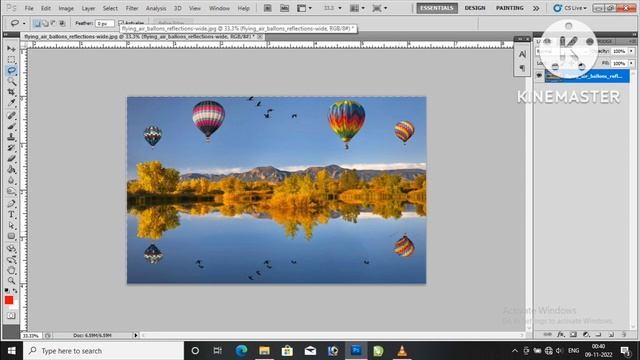Open the Layer menu
Screen dimensions: 640x360
coord(88,8)
